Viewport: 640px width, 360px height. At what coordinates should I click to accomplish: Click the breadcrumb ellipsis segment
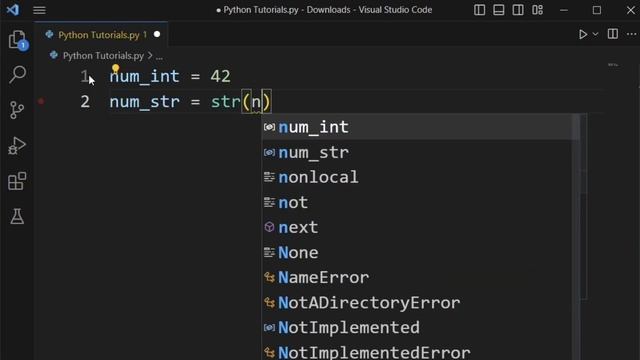pyautogui.click(x=159, y=56)
